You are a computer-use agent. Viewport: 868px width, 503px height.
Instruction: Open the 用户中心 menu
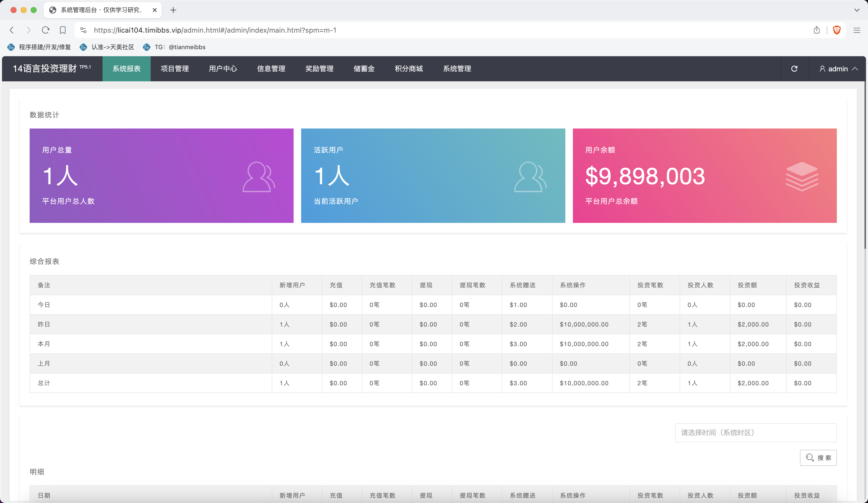(x=223, y=69)
